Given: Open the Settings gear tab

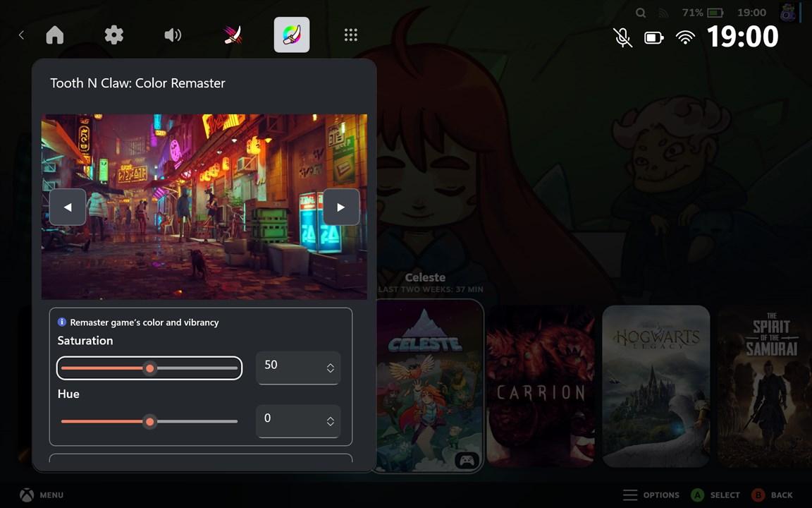Looking at the screenshot, I should click(114, 35).
